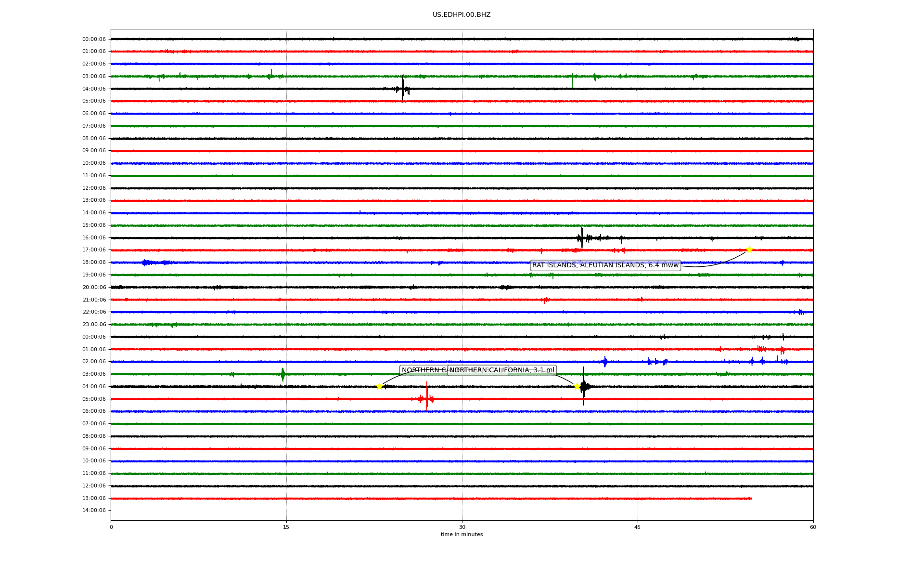Click the 17:00:06 time label on the left axis
The width and height of the screenshot is (924, 578).
[94, 250]
